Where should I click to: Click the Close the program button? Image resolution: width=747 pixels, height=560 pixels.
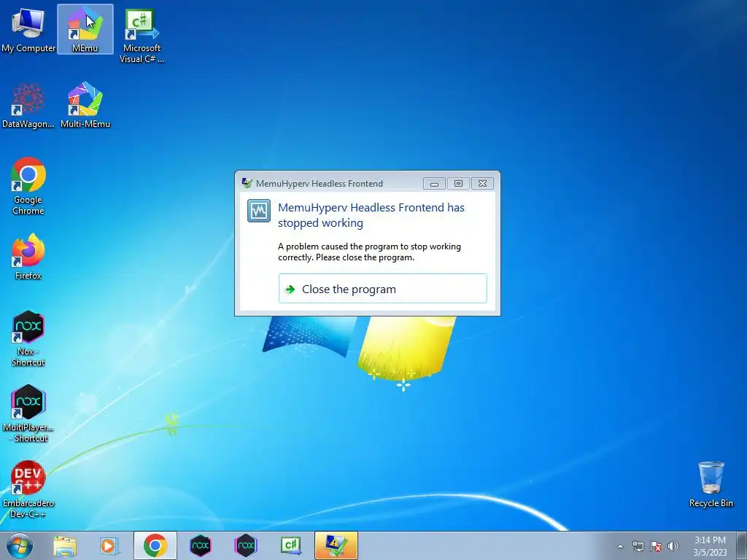382,289
